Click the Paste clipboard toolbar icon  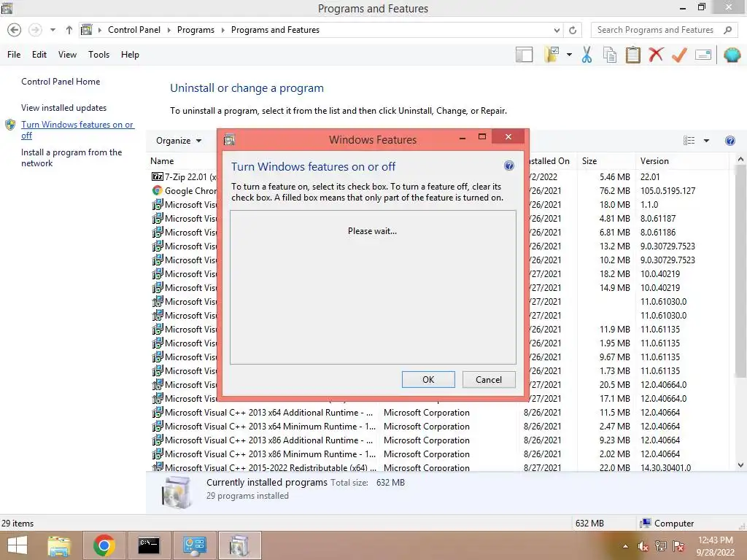(632, 55)
